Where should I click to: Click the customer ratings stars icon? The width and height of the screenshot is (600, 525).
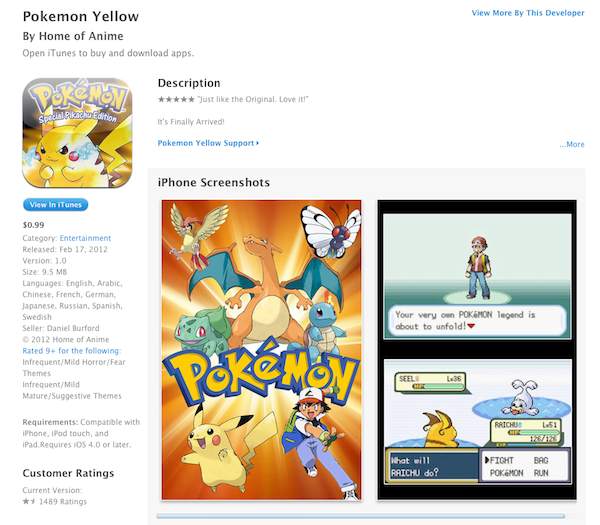tap(29, 501)
